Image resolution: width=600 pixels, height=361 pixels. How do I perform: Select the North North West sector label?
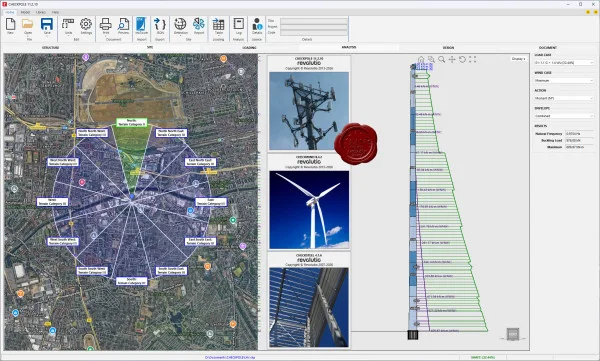click(x=92, y=133)
